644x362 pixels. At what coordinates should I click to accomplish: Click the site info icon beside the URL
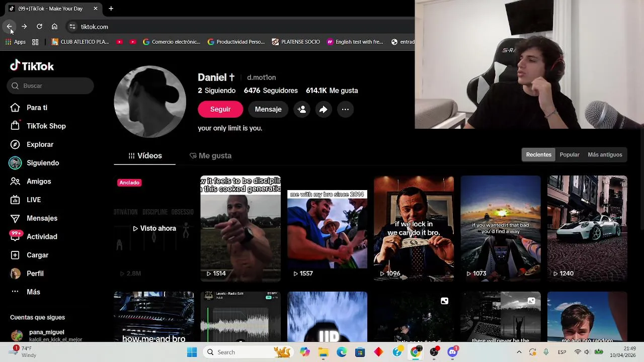(72, 27)
